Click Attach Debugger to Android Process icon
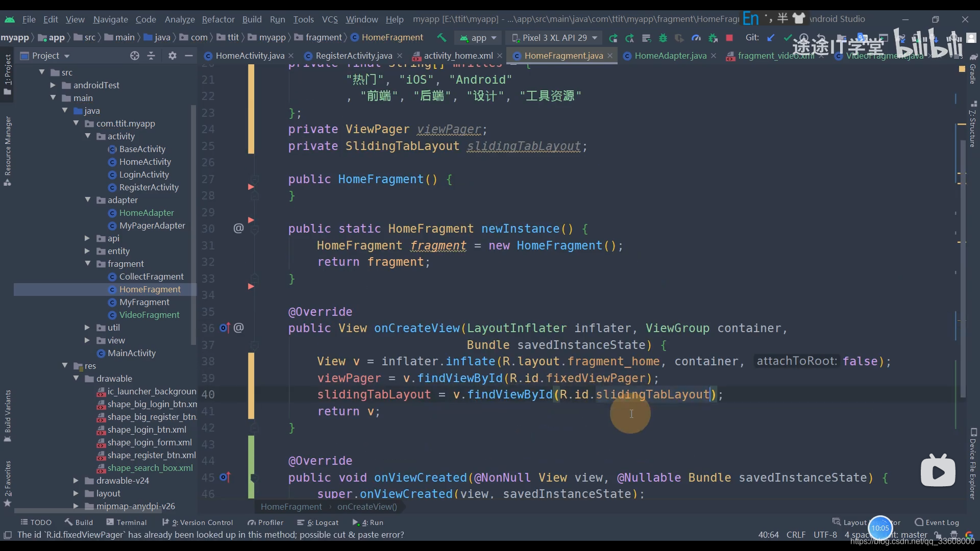The width and height of the screenshot is (980, 551). click(713, 38)
